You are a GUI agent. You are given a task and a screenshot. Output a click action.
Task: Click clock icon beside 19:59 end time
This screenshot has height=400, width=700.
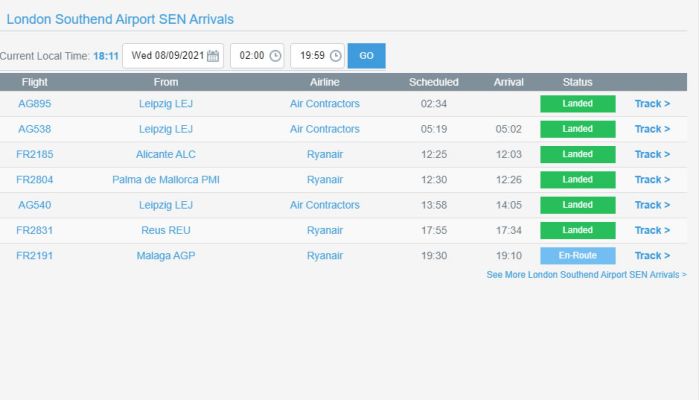click(x=335, y=56)
